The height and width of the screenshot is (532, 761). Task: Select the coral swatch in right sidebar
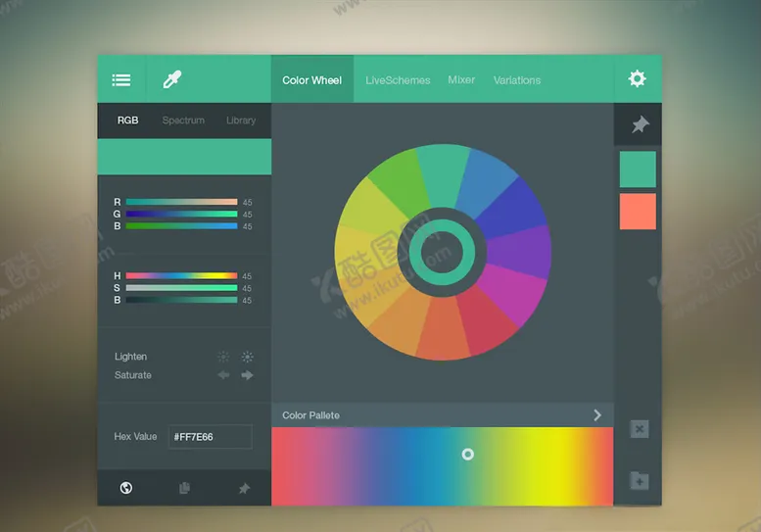(638, 212)
